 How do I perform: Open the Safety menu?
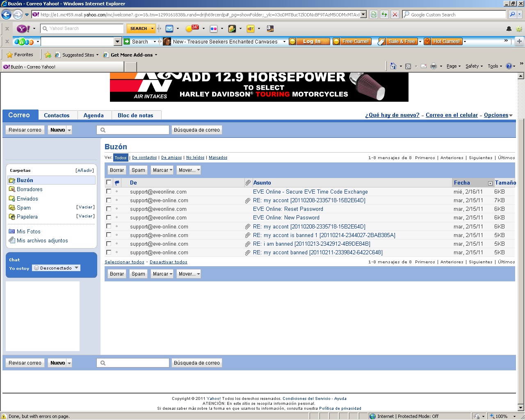[474, 66]
